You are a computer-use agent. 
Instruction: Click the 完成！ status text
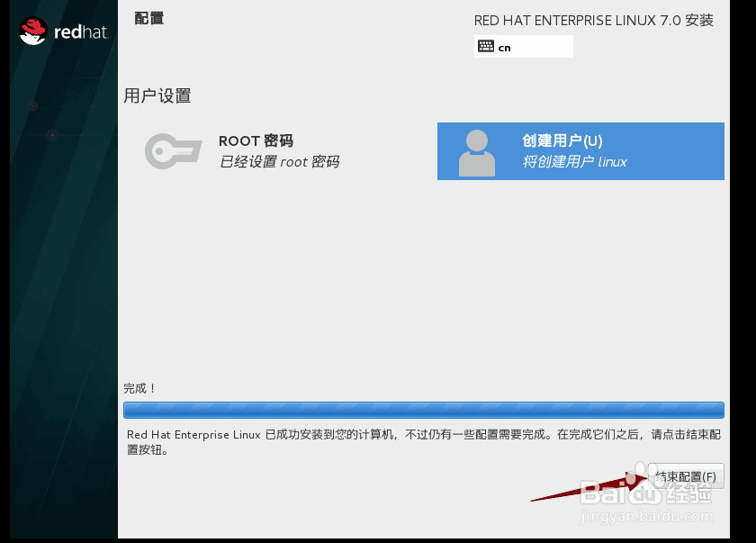(x=139, y=388)
